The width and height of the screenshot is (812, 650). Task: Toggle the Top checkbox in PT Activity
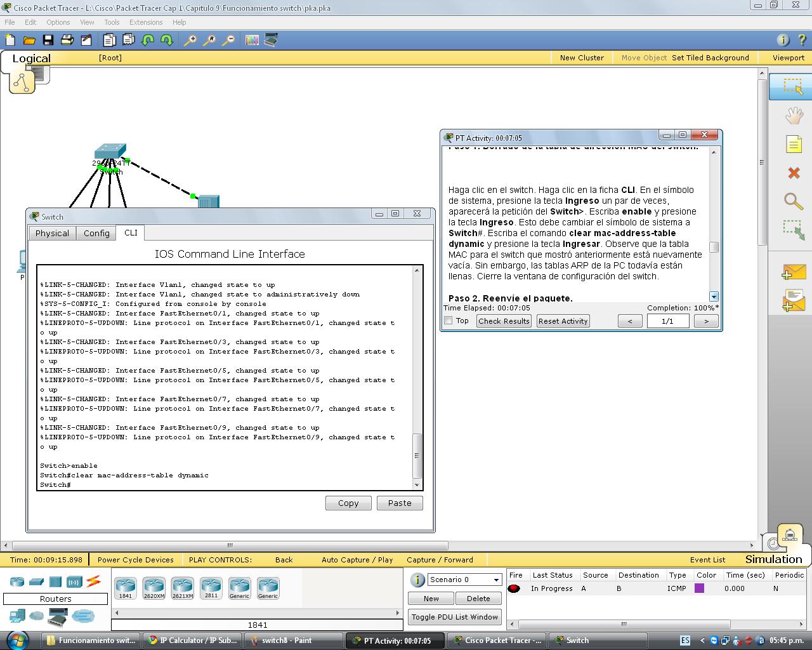[449, 321]
